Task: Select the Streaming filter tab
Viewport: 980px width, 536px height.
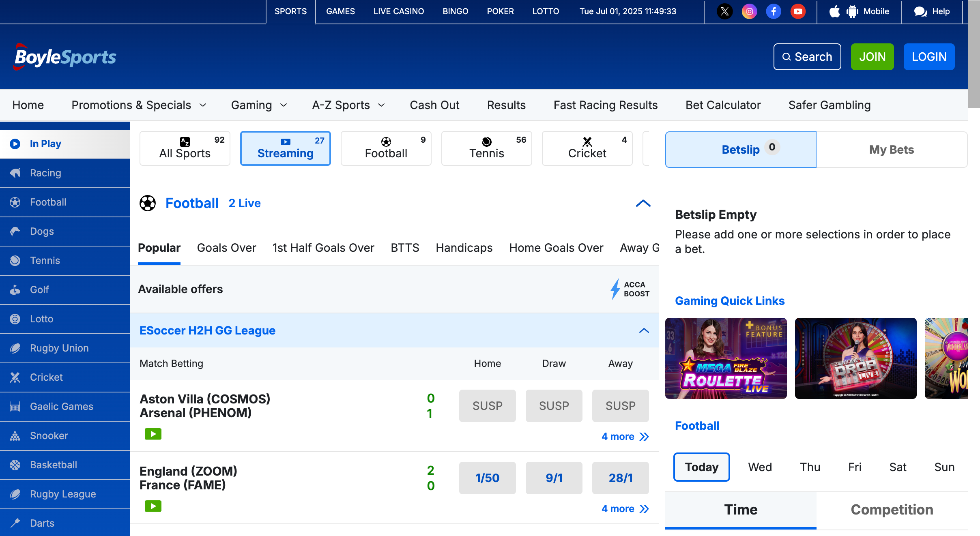Action: [x=286, y=148]
